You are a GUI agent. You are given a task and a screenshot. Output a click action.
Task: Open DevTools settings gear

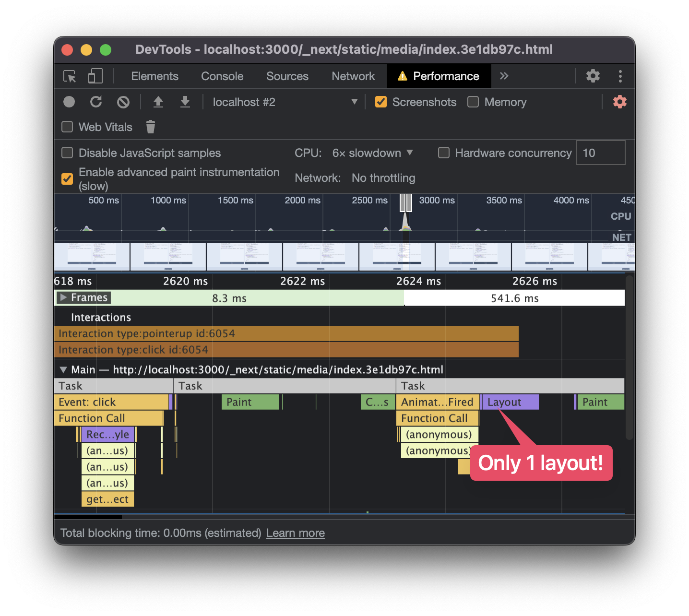pos(593,76)
